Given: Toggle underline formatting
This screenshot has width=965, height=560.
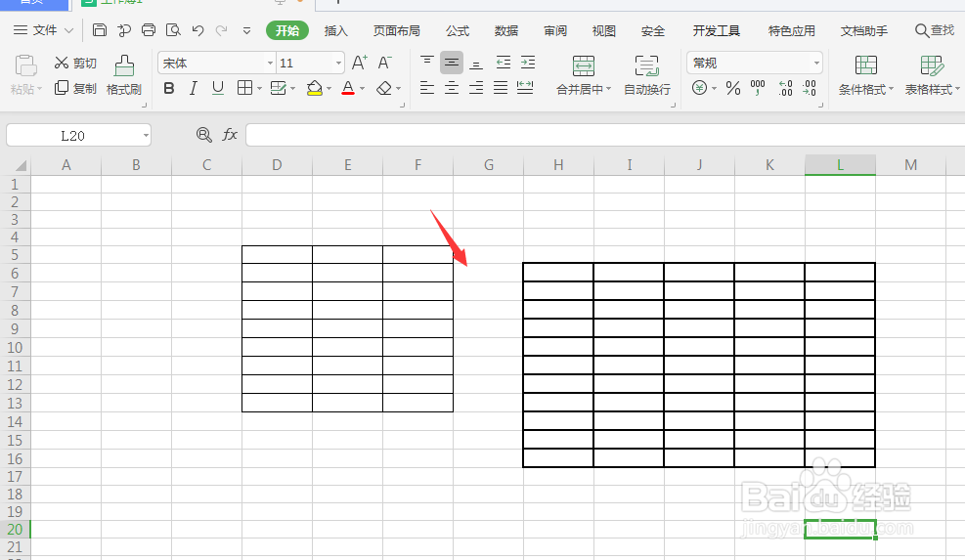Looking at the screenshot, I should tap(218, 89).
